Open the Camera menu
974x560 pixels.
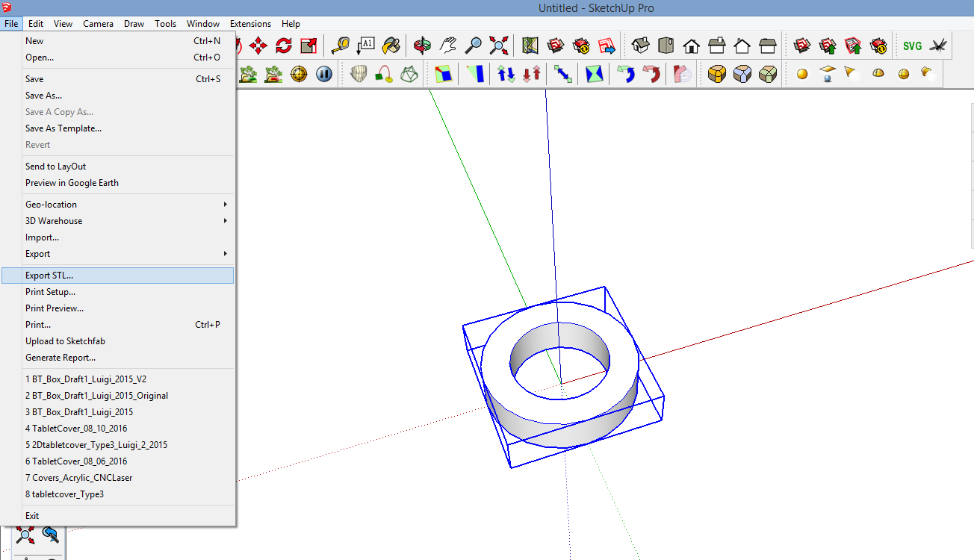(98, 23)
